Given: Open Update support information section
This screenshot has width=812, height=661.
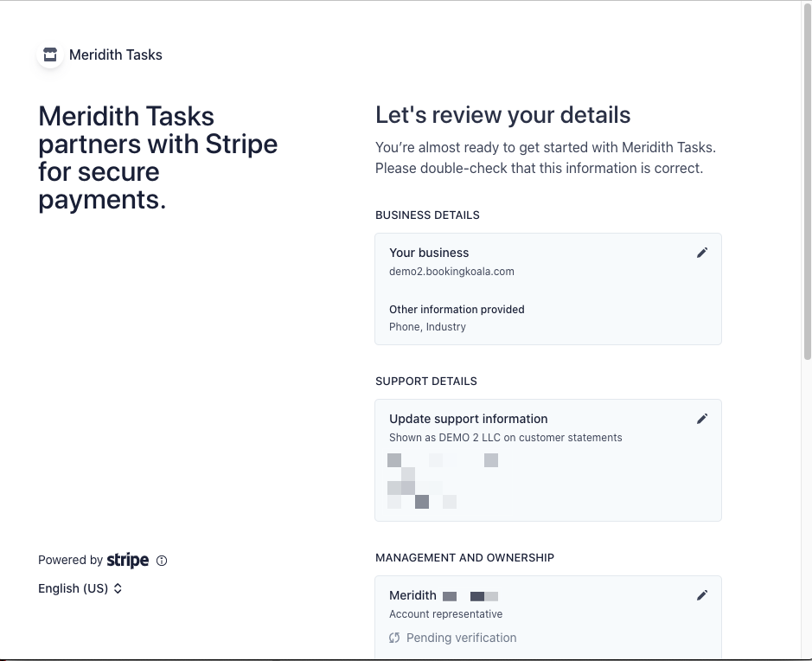Looking at the screenshot, I should tap(468, 419).
